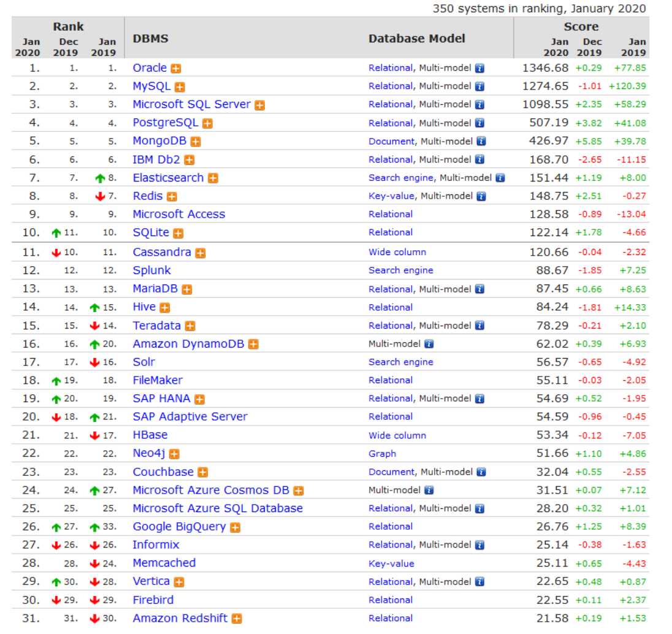This screenshot has height=634, width=672.
Task: Click the plus icon next to Hive
Action: coord(165,307)
